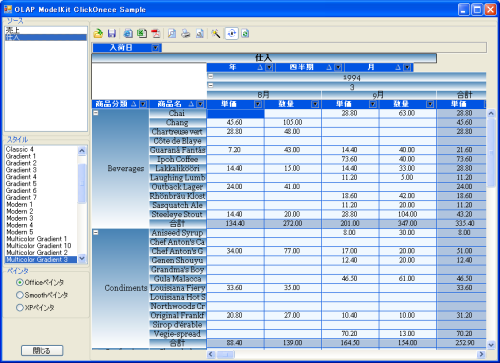This screenshot has height=363, width=500.
Task: Sort by 年 using its triangle icon
Action: [x=260, y=67]
